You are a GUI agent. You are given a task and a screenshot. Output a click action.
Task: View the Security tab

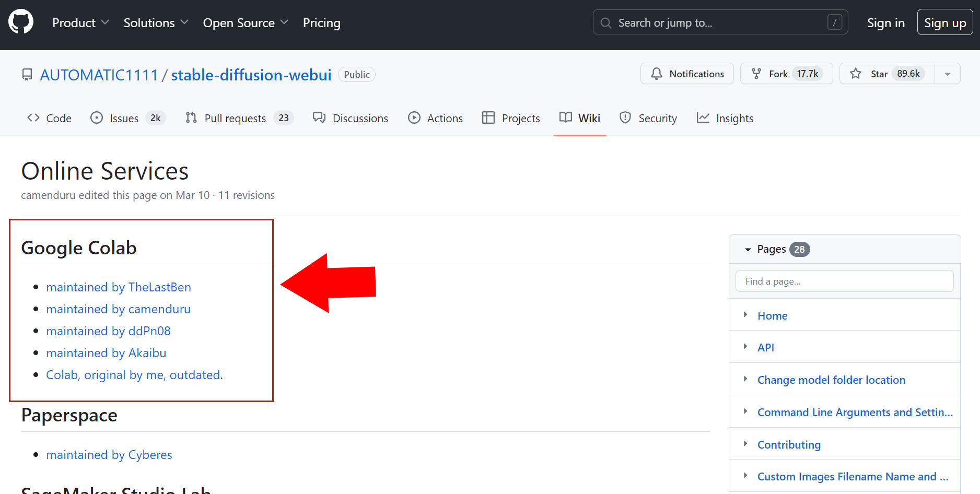click(648, 118)
